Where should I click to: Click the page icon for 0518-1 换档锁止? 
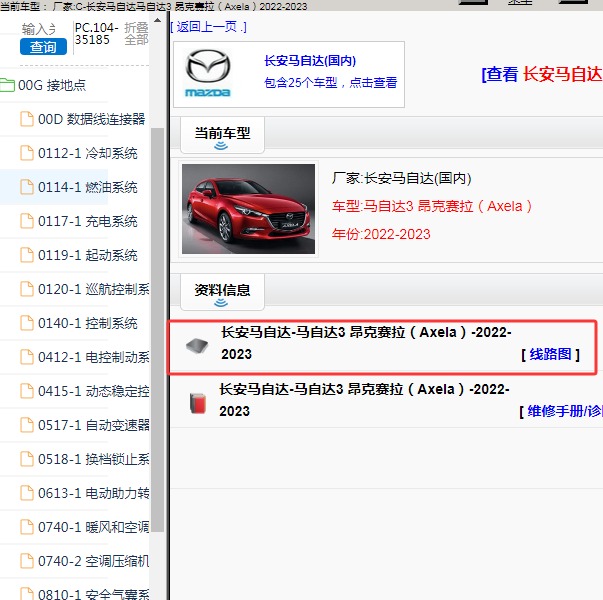[27, 458]
